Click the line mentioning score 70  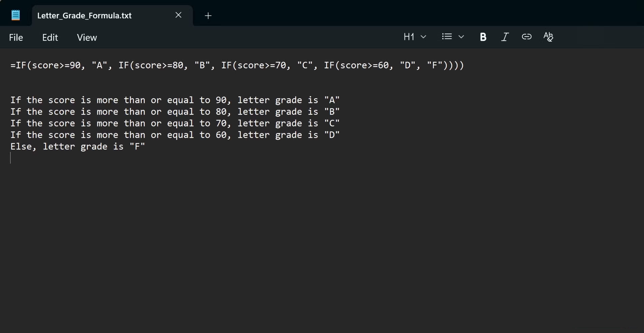coord(175,123)
